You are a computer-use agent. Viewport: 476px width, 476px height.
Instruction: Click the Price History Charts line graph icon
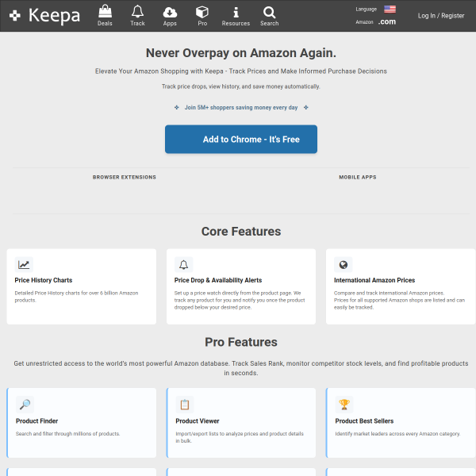coord(24,265)
